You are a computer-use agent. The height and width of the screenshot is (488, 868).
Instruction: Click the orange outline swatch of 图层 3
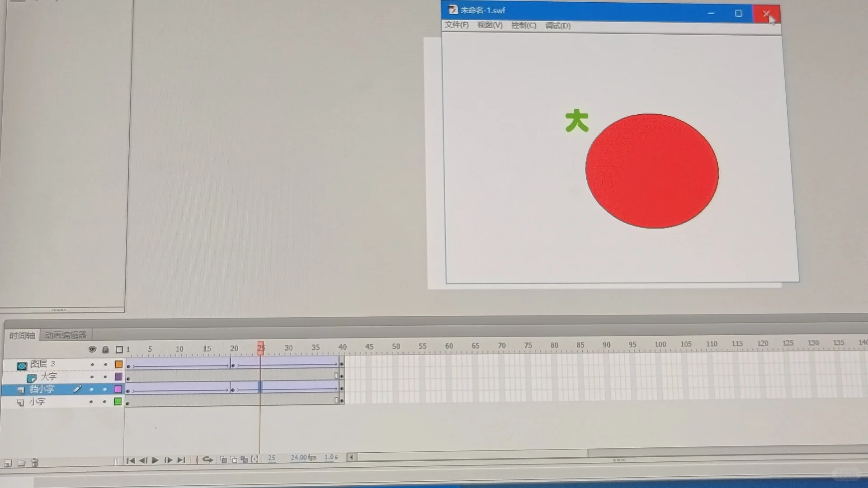tap(119, 364)
